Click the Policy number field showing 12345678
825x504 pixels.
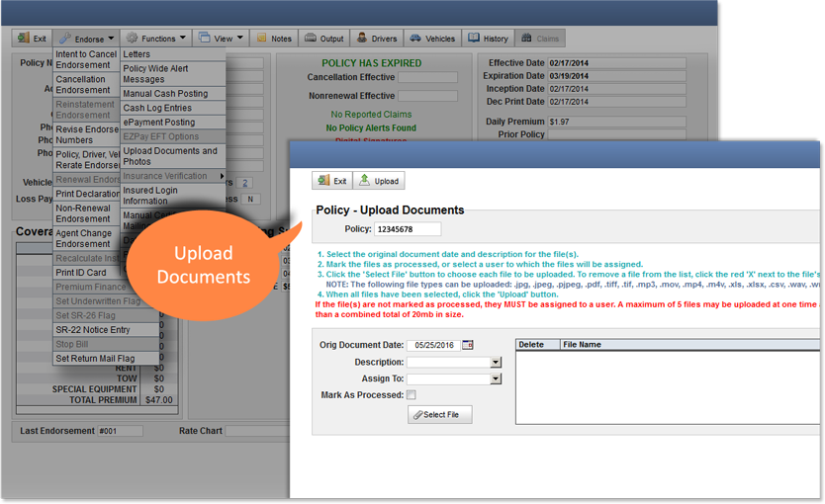408,229
